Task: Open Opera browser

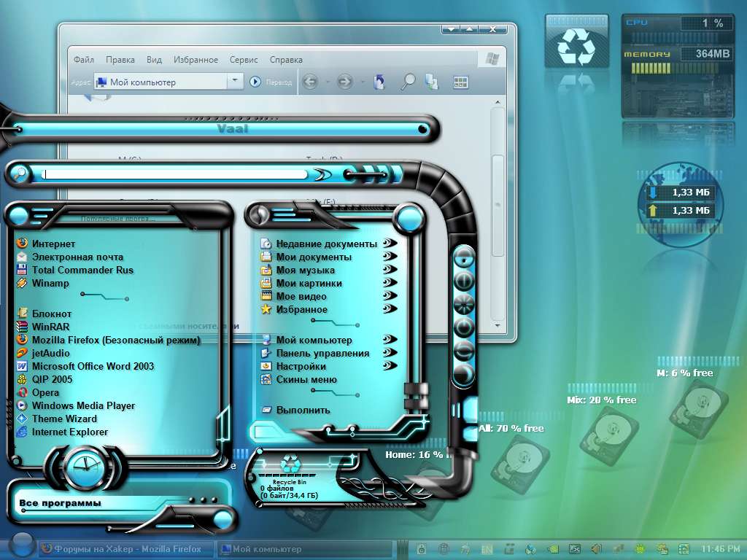Action: pos(38,393)
